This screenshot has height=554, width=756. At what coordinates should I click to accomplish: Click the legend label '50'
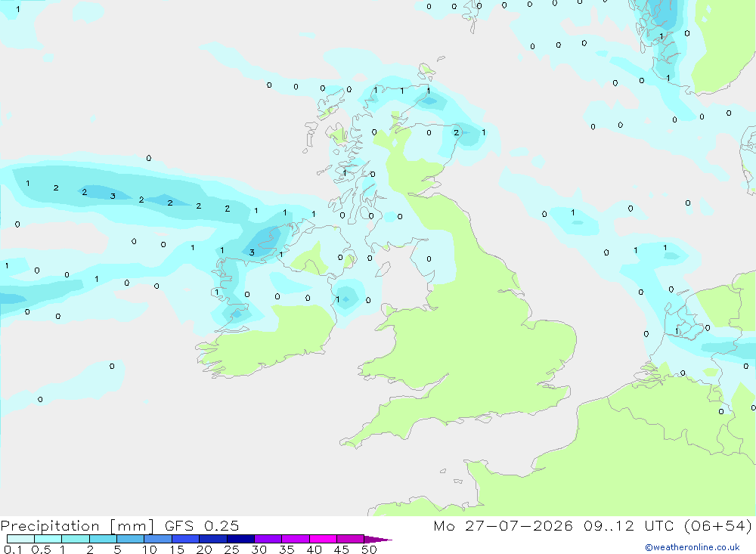pyautogui.click(x=370, y=549)
